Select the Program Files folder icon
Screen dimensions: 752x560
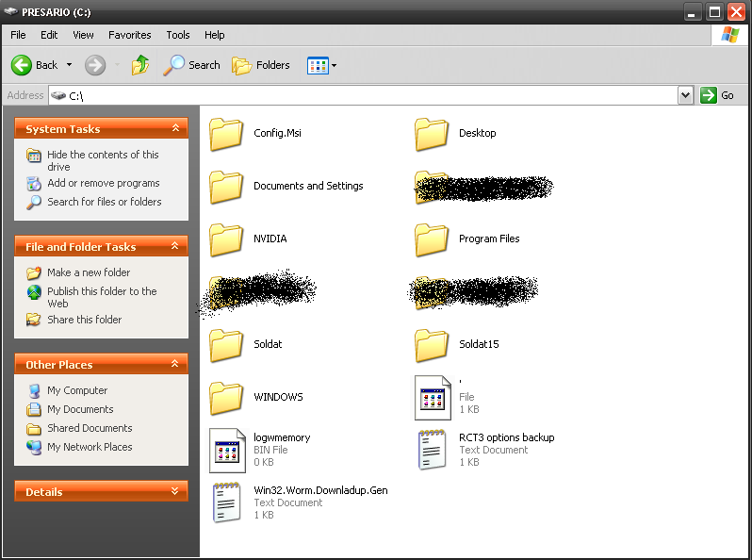pos(432,239)
